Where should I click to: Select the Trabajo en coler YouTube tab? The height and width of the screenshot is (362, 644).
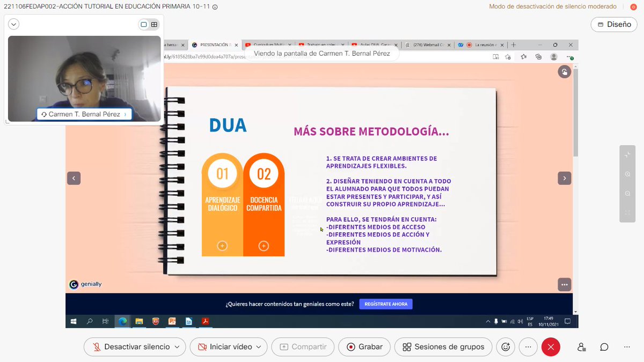pos(321,45)
